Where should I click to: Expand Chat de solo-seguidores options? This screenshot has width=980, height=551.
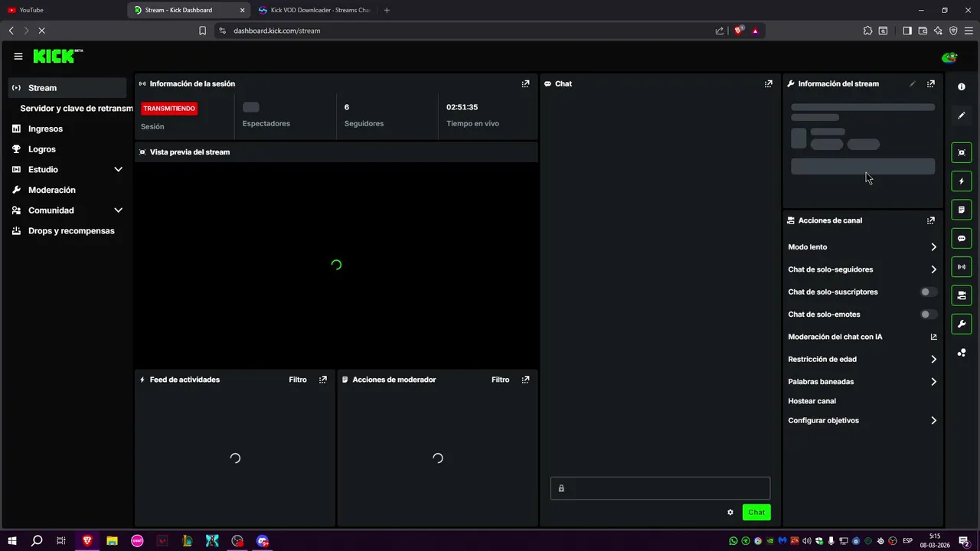coord(933,269)
